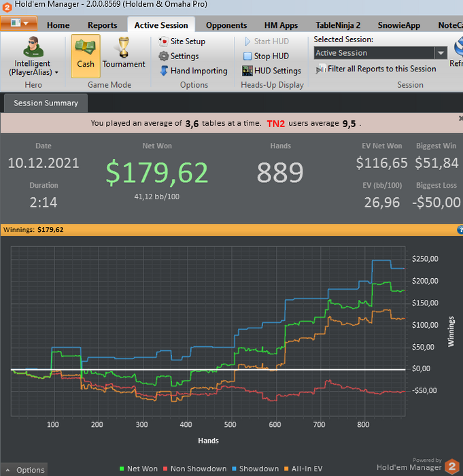Click the TN2 link in the banner

275,124
